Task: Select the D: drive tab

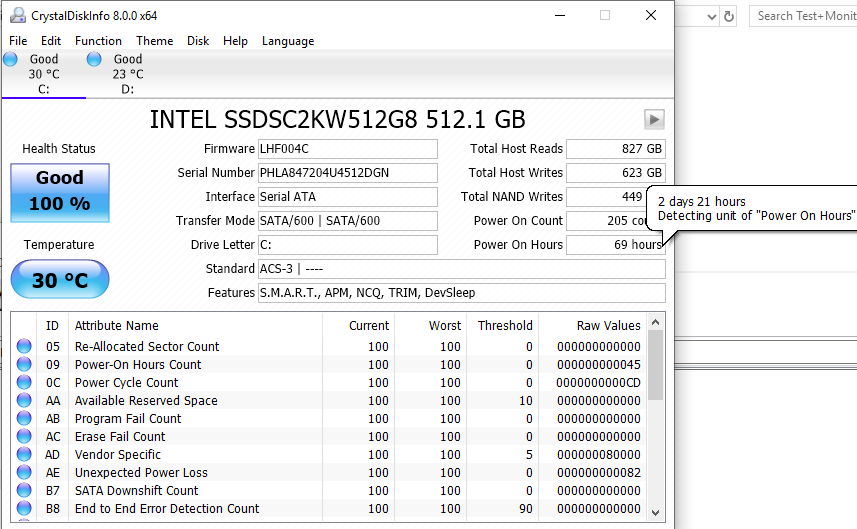Action: (128, 74)
